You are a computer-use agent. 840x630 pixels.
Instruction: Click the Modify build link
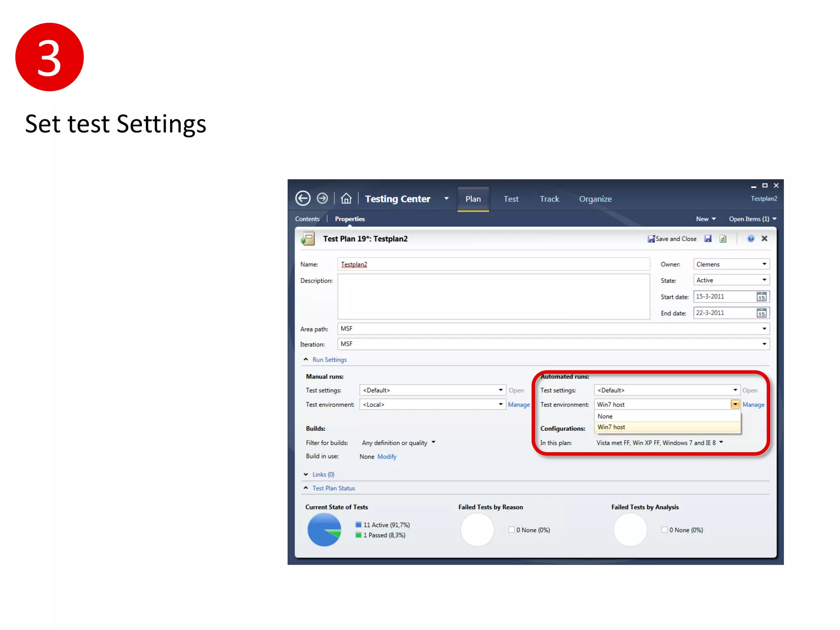[x=387, y=457]
